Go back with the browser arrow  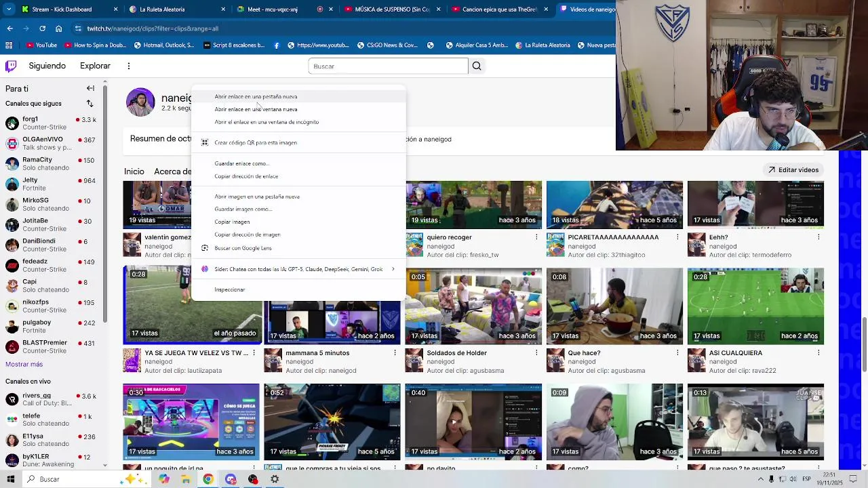9,28
